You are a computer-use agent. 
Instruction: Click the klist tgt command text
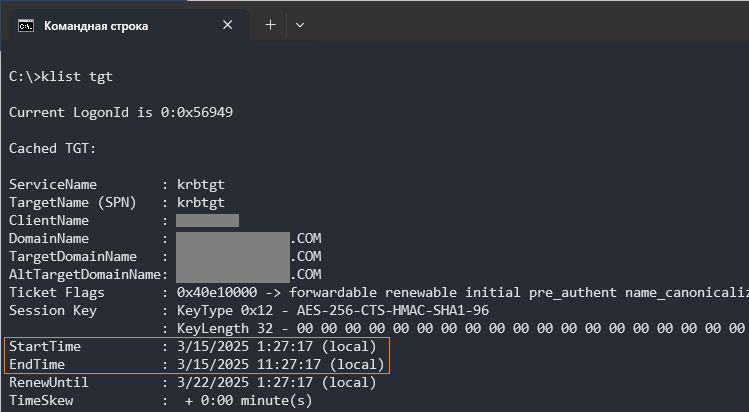click(x=77, y=76)
